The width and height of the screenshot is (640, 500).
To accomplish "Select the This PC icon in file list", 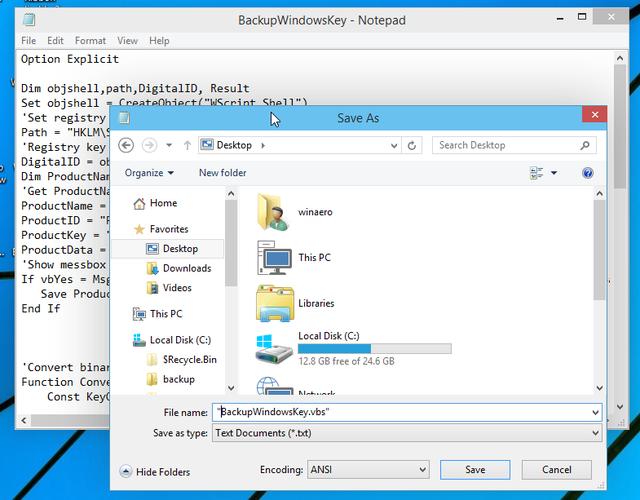I will (275, 257).
